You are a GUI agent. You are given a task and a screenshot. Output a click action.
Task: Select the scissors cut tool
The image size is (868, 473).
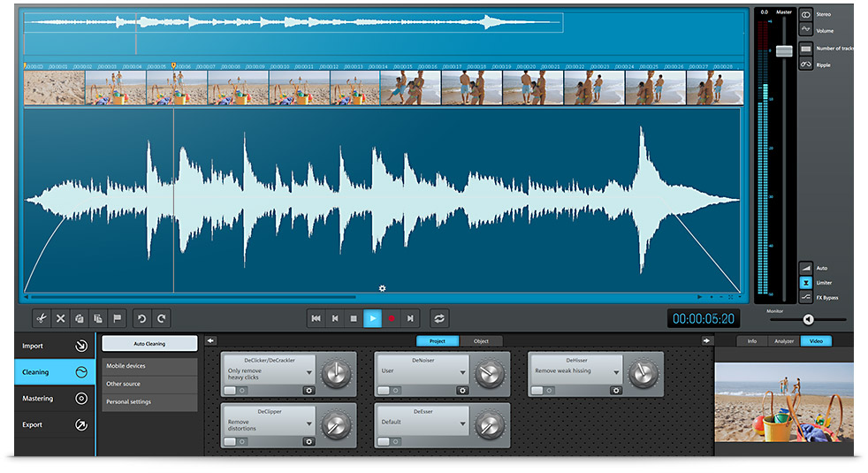tap(41, 318)
